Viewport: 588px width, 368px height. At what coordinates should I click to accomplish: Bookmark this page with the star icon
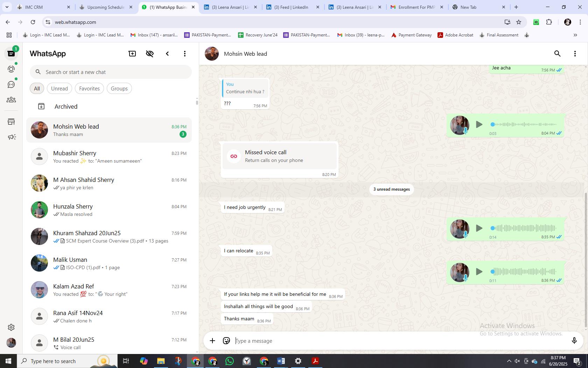tap(519, 22)
